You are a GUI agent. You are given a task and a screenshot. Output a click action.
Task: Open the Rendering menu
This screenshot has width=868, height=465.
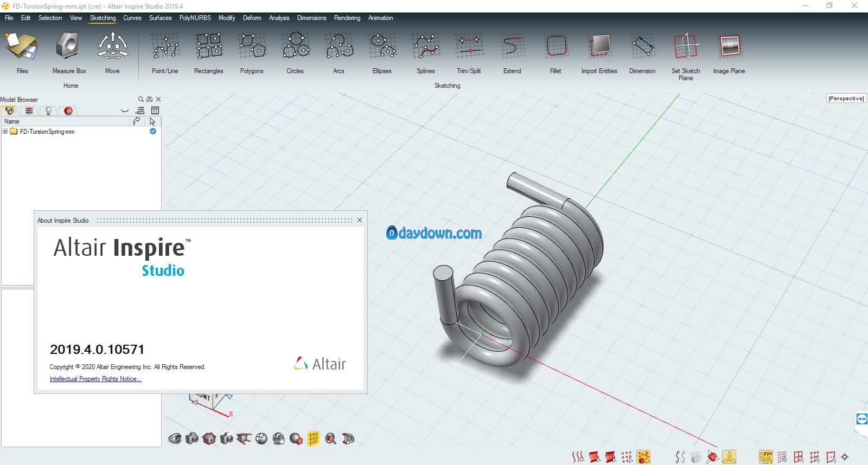347,18
